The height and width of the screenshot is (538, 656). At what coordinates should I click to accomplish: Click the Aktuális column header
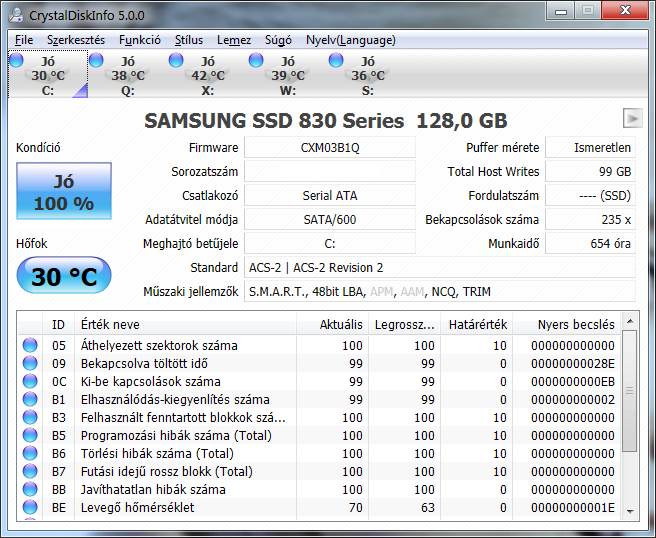tap(333, 324)
